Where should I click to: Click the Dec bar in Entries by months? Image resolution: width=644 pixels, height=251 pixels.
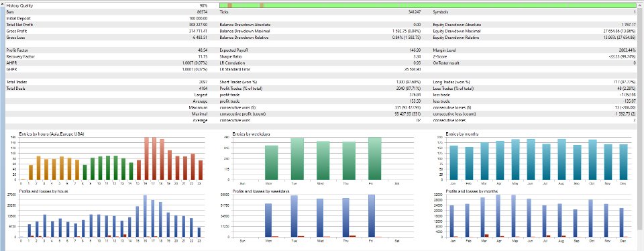click(x=623, y=162)
